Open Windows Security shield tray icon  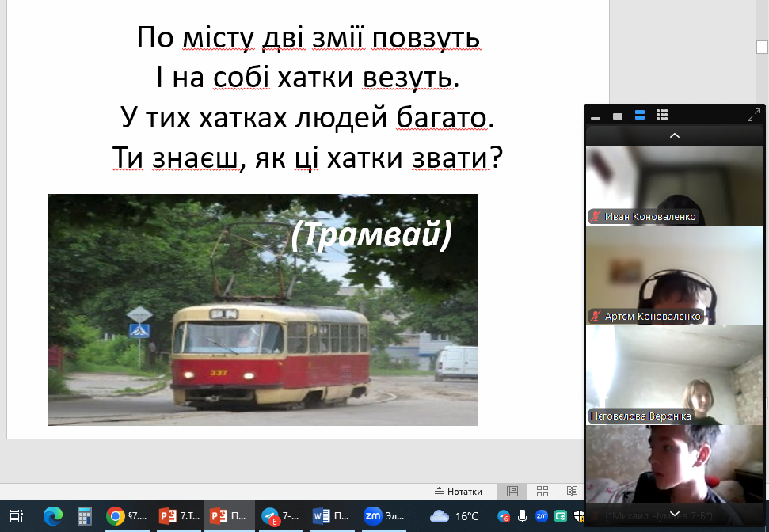579,516
